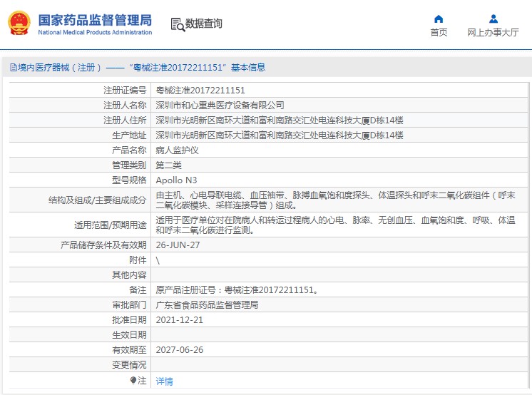Click 数据查询 label text
The height and width of the screenshot is (395, 532).
click(203, 24)
